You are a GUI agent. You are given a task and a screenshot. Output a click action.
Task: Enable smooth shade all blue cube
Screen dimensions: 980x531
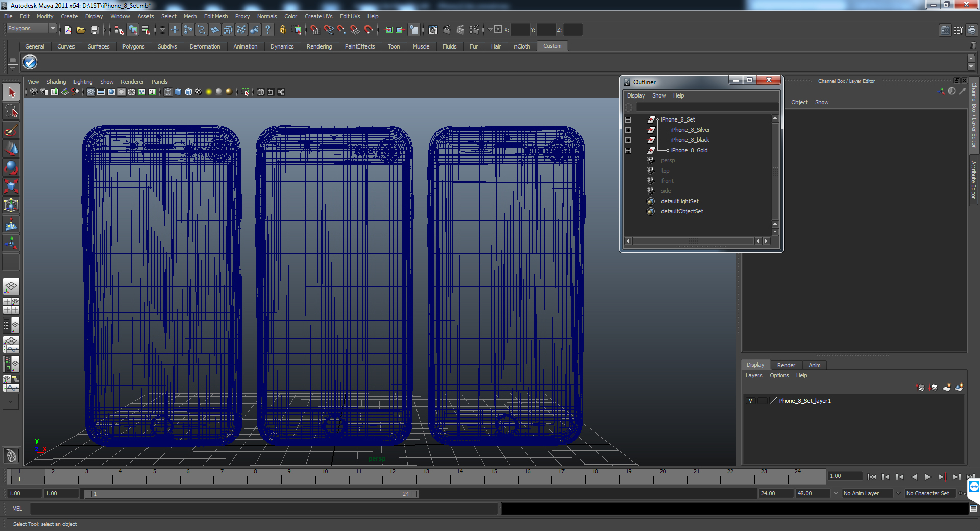click(178, 92)
